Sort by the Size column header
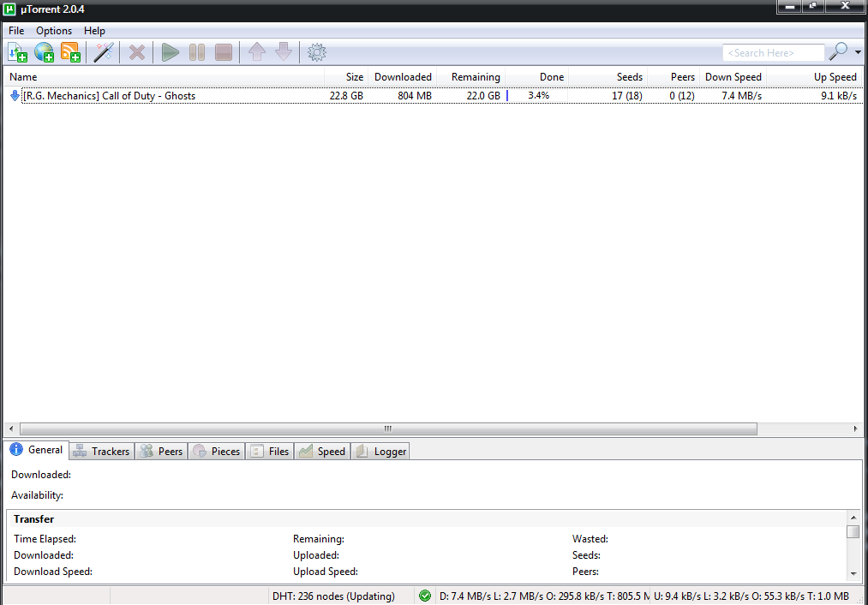The image size is (868, 605). 346,77
